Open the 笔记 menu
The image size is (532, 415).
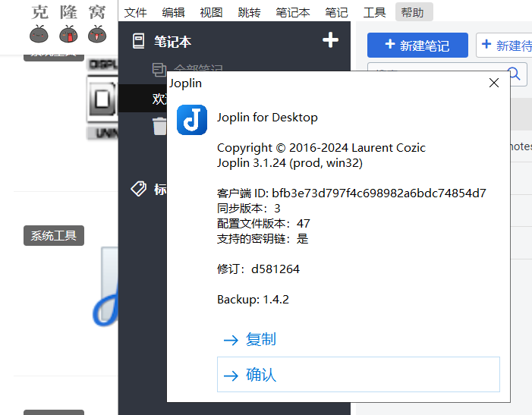coord(336,13)
